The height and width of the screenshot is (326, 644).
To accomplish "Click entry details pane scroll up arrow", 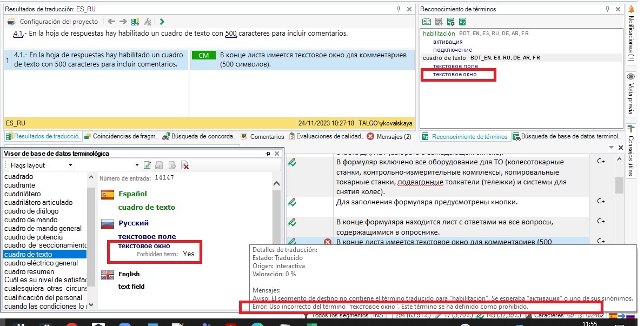I will [276, 184].
